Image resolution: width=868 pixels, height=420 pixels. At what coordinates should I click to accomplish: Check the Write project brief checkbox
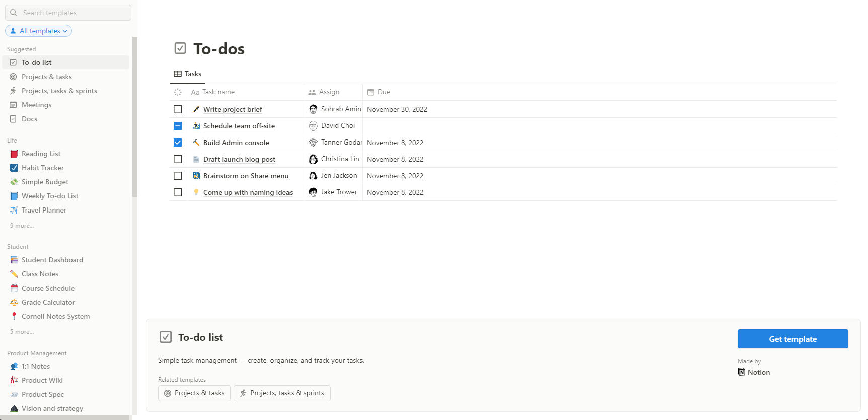click(x=178, y=109)
